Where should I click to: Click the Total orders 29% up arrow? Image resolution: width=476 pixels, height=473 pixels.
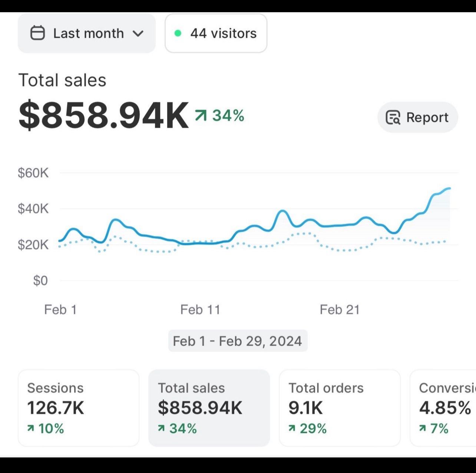292,429
